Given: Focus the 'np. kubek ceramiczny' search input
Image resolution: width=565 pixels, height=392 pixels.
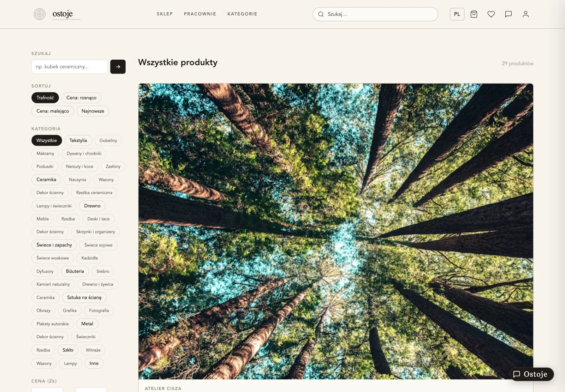Looking at the screenshot, I should click(70, 67).
